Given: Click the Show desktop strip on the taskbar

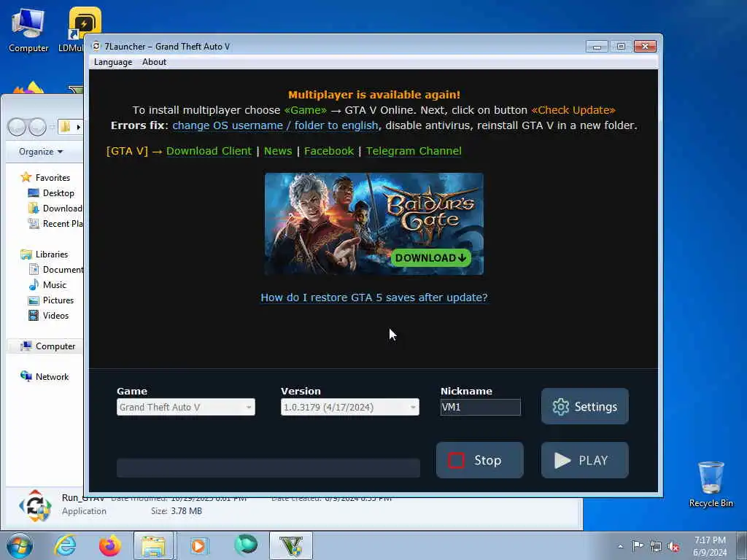Looking at the screenshot, I should 741,545.
